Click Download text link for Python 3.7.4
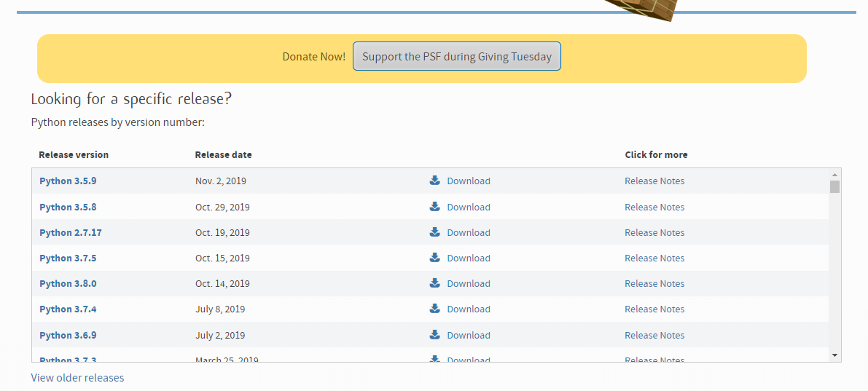Image resolution: width=868 pixels, height=391 pixels. pyautogui.click(x=469, y=309)
